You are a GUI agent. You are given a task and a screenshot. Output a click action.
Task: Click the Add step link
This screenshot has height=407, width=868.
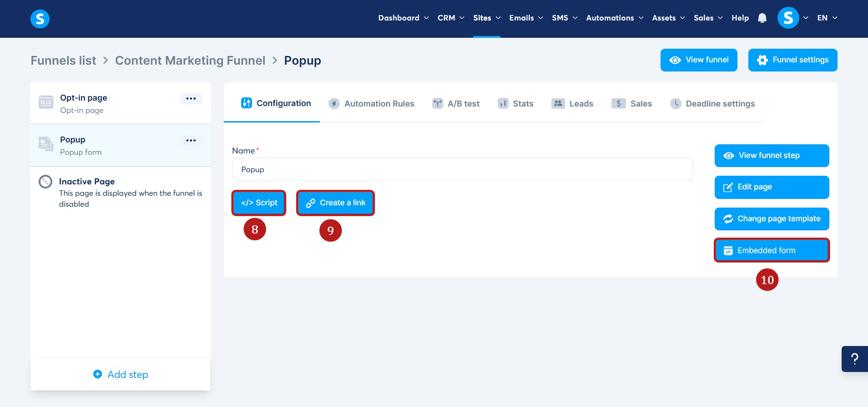pos(121,374)
